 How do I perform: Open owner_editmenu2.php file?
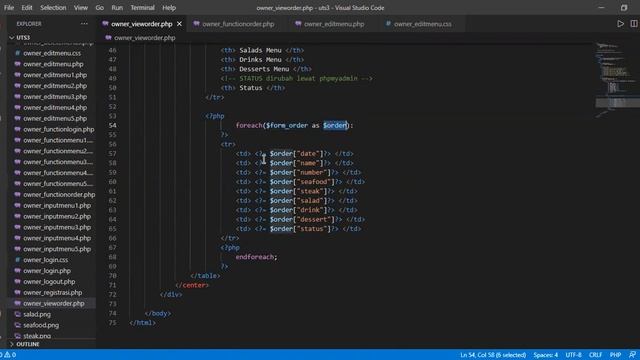point(55,86)
